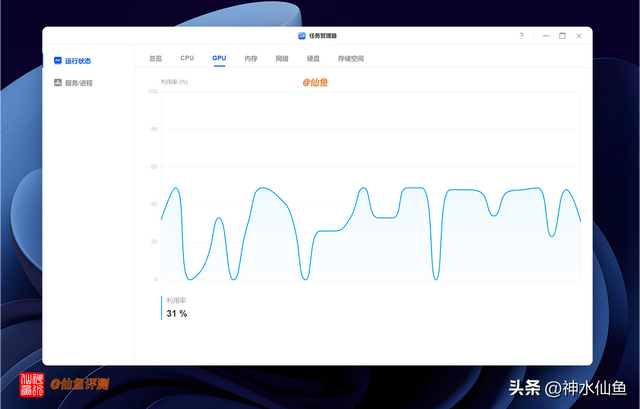640x409 pixels.
Task: Click the 任务管理器 title bar app icon
Action: pyautogui.click(x=302, y=36)
